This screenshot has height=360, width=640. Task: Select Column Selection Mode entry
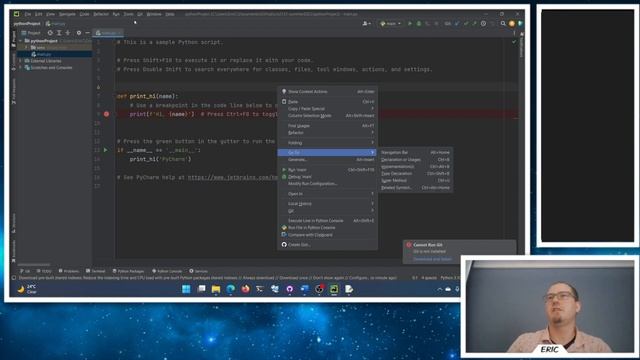tap(327, 116)
